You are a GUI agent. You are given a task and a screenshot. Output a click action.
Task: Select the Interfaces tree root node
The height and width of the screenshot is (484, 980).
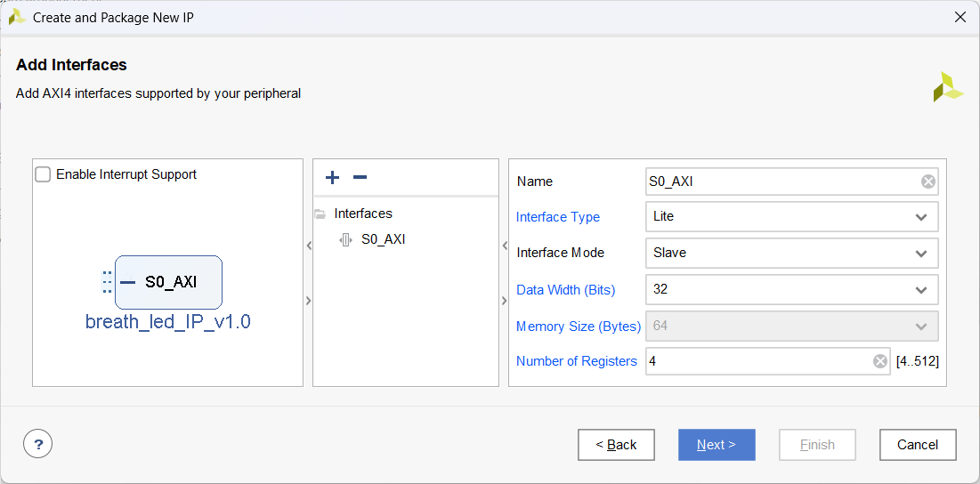coord(363,214)
